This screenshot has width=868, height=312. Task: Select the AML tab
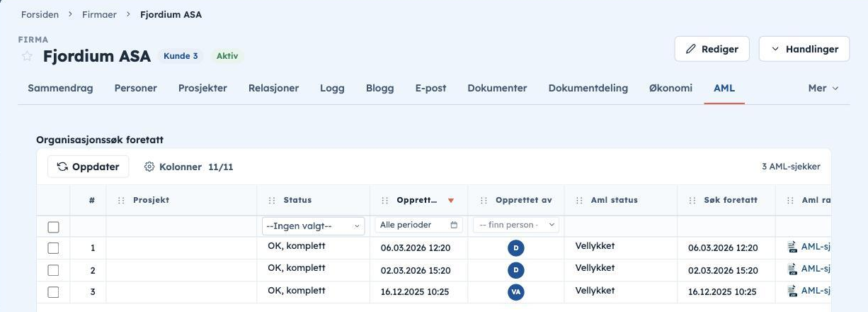(724, 88)
